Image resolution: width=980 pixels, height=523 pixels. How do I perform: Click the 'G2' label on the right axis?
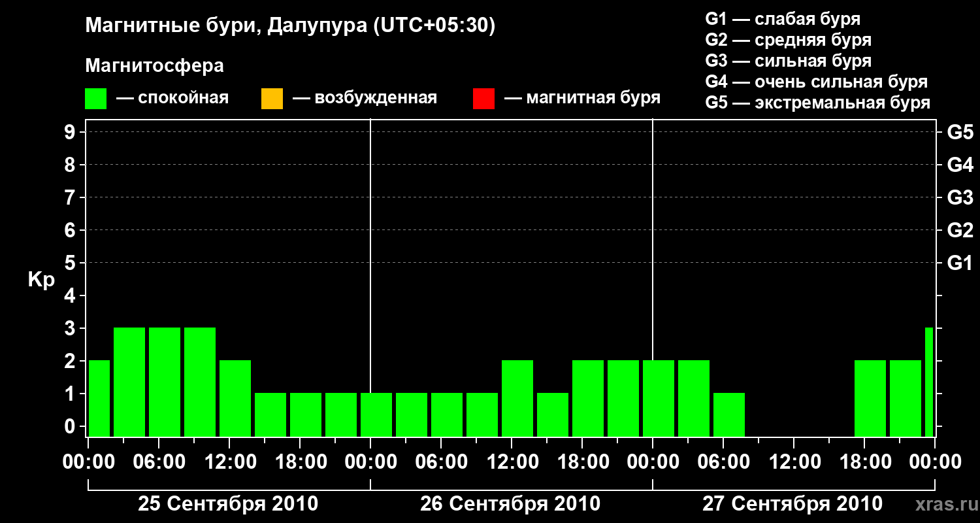click(960, 231)
